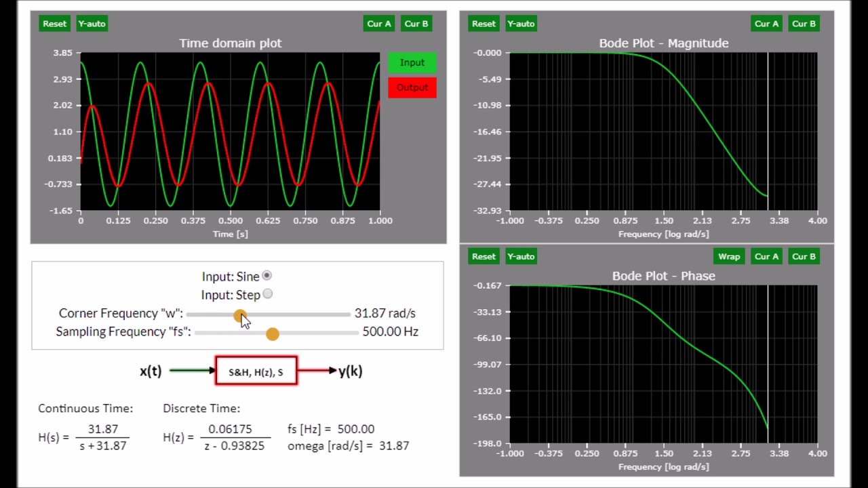Click the Corner Frequency slider handle
Image resolution: width=868 pixels, height=488 pixels.
tap(240, 316)
